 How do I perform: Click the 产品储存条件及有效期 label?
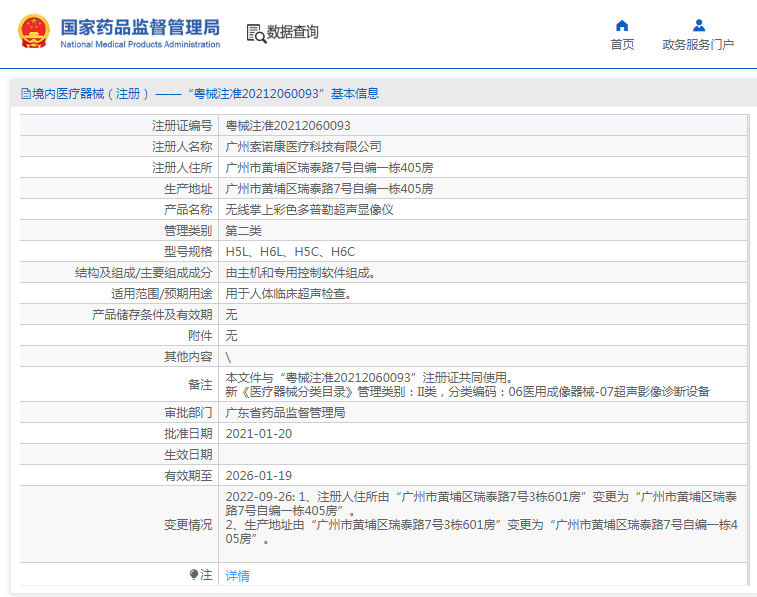pos(152,314)
